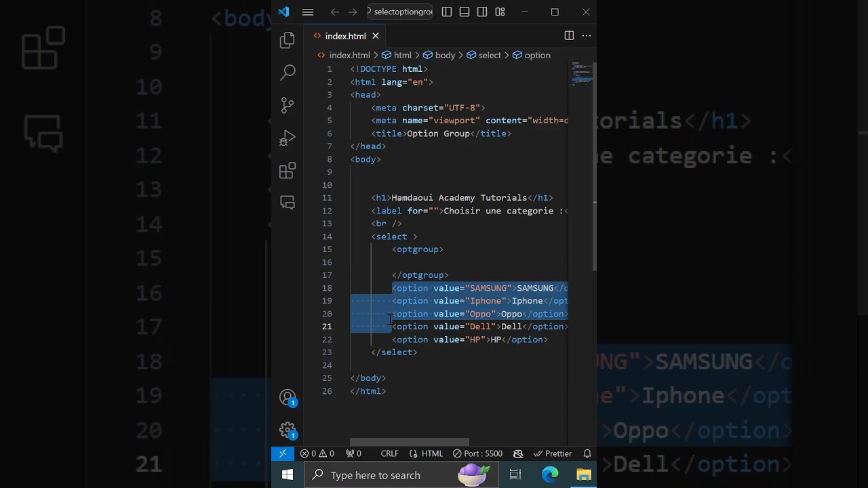Show errors and warnings count in status bar

(x=317, y=453)
